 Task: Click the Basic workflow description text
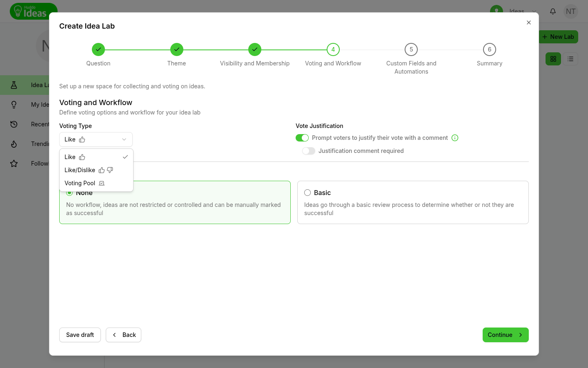409,209
